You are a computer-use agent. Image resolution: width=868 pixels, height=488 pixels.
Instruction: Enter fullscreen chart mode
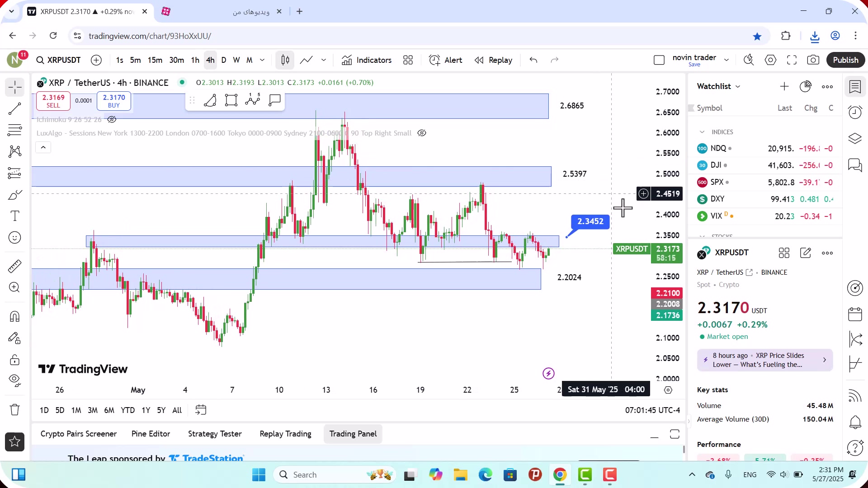click(x=792, y=60)
